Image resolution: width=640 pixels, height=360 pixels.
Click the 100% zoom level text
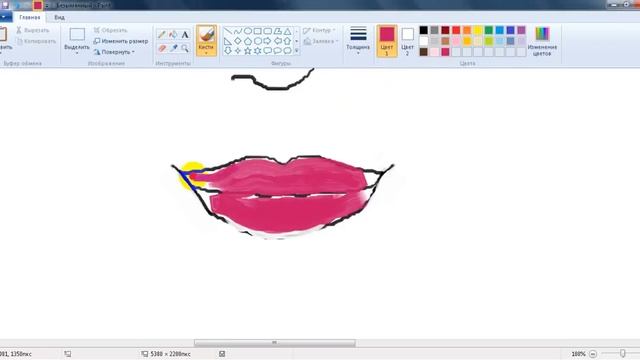pos(578,354)
